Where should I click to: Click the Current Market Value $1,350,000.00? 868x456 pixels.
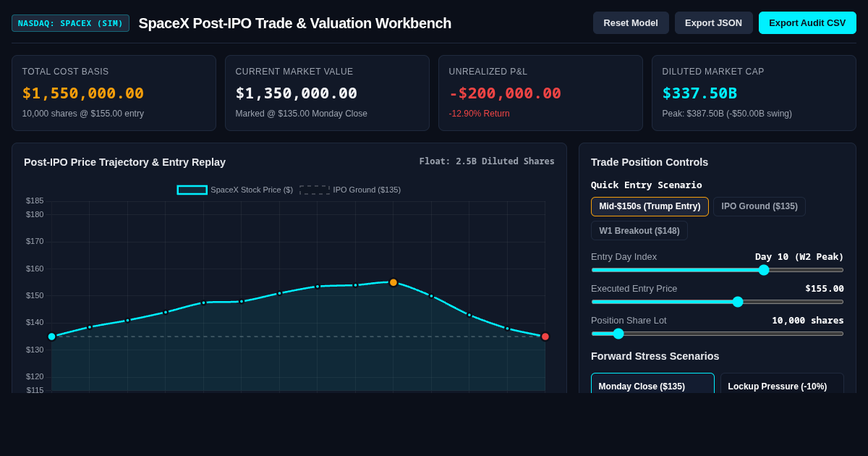[297, 93]
